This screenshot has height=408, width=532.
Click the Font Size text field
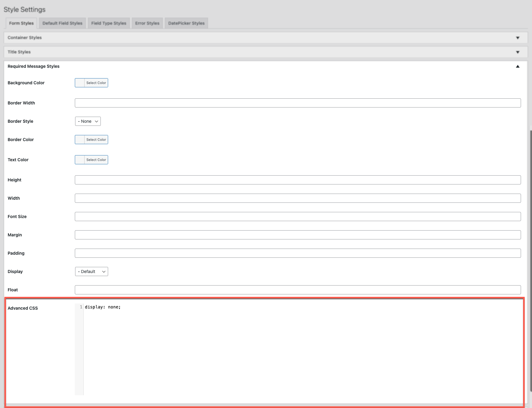coord(297,217)
